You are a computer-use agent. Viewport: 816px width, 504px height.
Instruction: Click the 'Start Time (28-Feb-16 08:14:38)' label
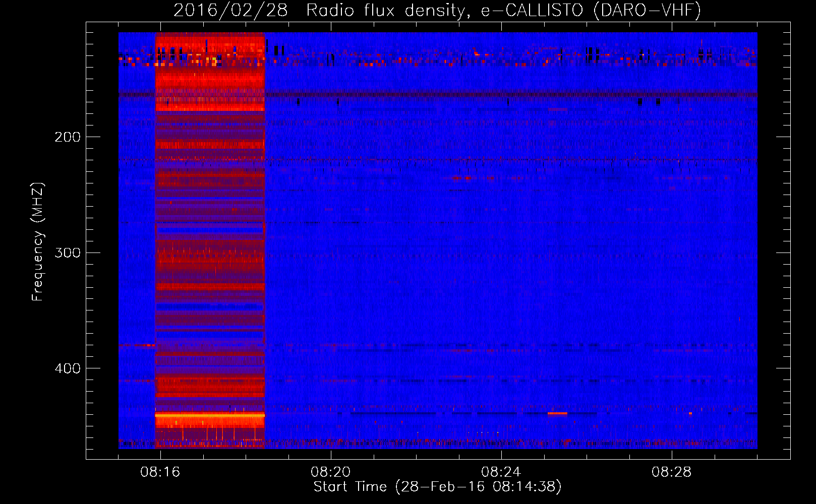point(437,487)
